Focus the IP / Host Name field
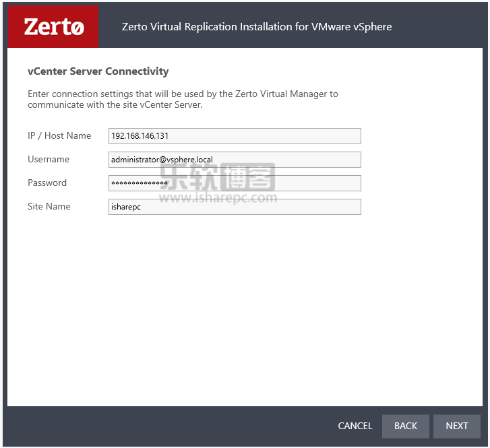 235,136
